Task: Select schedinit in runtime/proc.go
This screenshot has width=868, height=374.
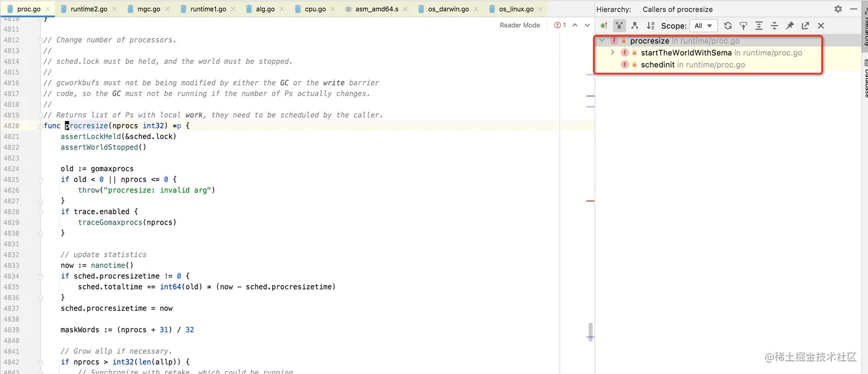Action: 692,65
